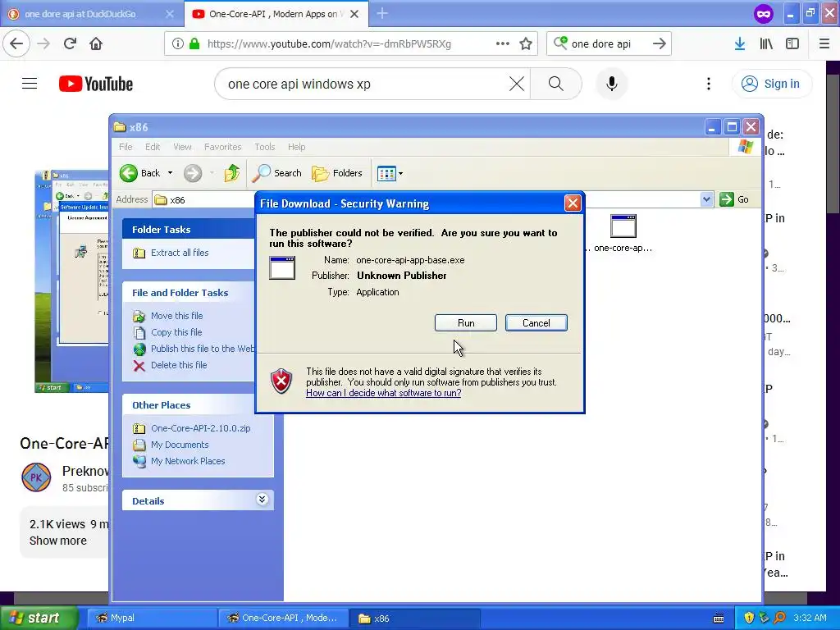This screenshot has height=630, width=840.
Task: Expand the Details panel chevron
Action: point(262,500)
